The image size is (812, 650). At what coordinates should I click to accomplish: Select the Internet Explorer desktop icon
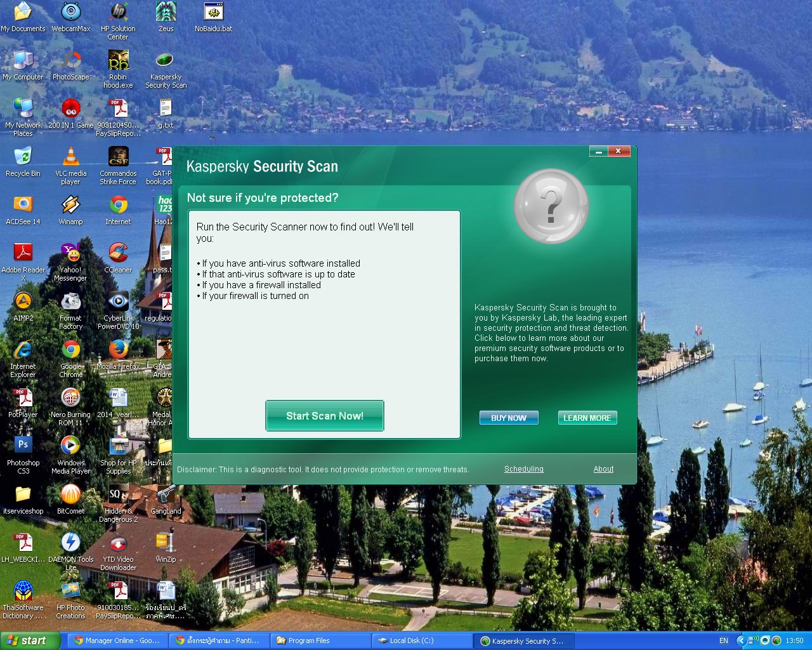pos(23,359)
